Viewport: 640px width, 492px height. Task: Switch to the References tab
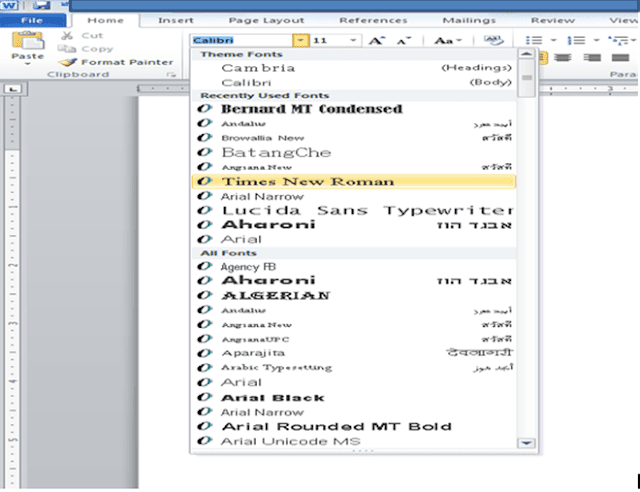(373, 20)
